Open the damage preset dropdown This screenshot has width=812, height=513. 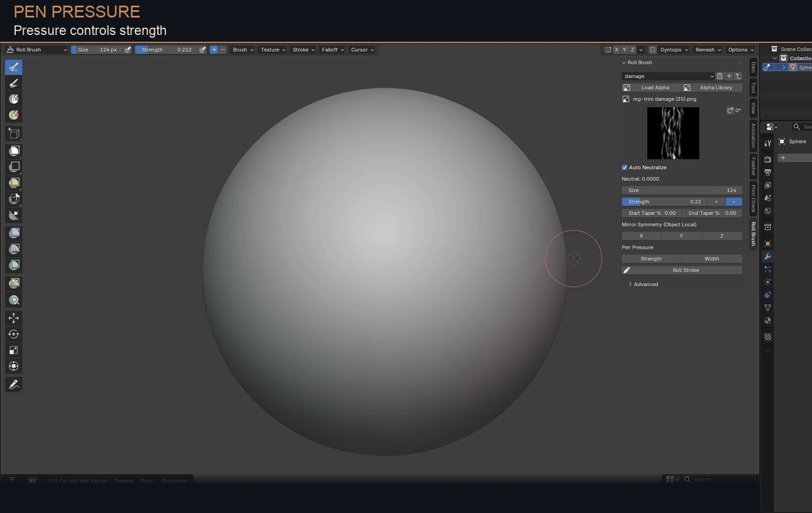pos(668,76)
